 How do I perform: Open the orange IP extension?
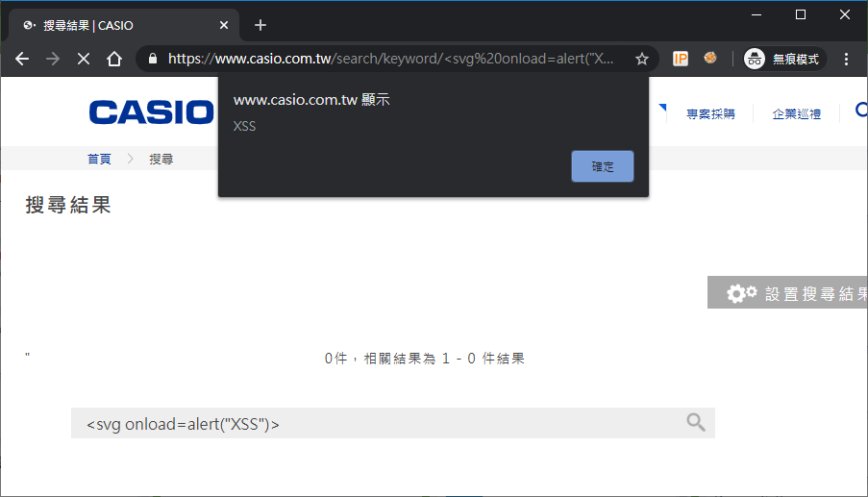coord(681,59)
